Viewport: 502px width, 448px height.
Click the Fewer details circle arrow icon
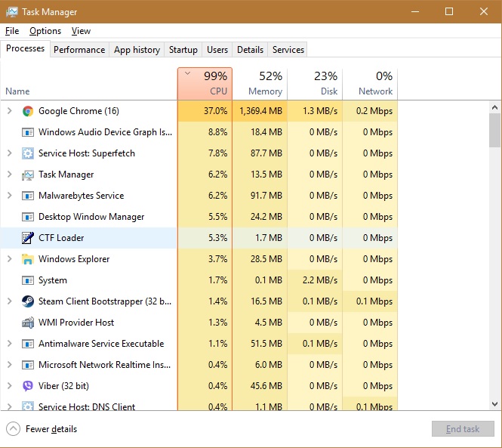(x=13, y=429)
